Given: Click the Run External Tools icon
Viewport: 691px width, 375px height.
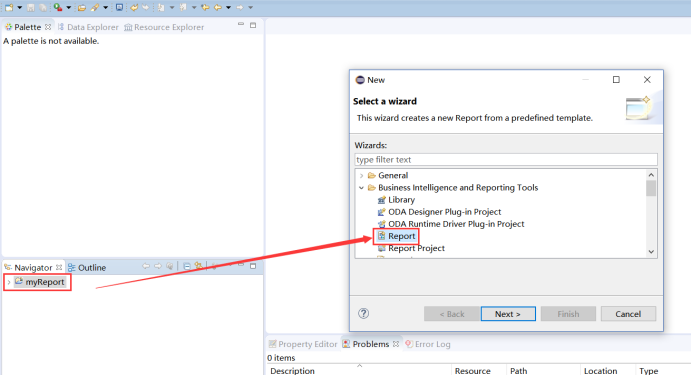Looking at the screenshot, I should 58,7.
